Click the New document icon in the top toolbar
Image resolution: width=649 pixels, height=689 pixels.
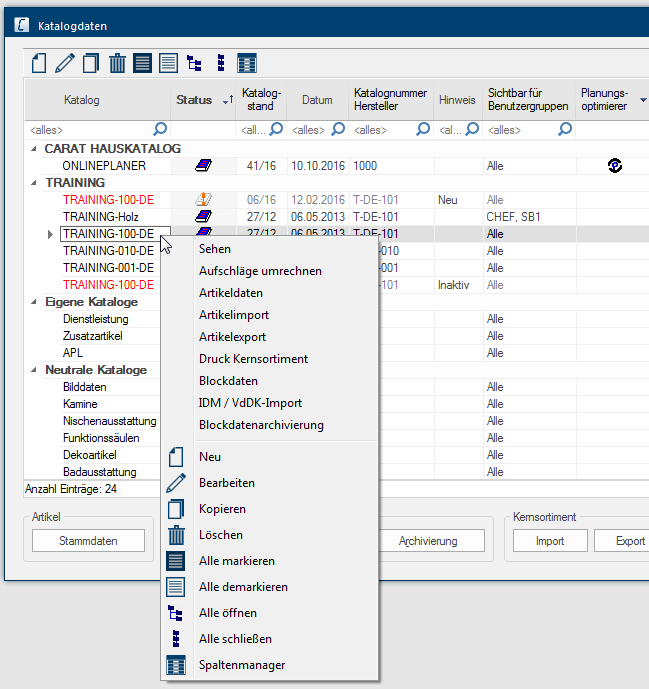(38, 63)
